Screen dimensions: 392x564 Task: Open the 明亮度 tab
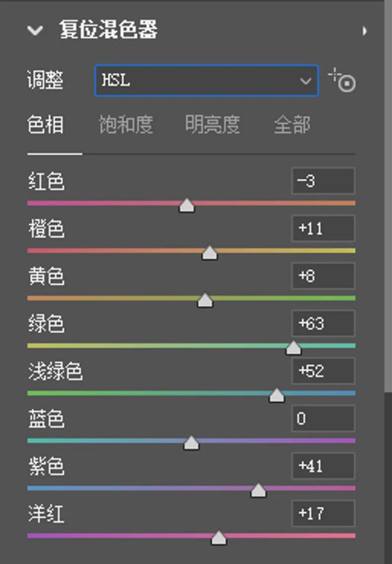tap(212, 125)
